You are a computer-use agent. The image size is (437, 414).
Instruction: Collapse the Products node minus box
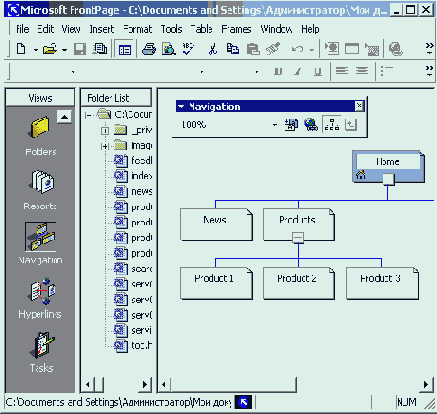298,238
